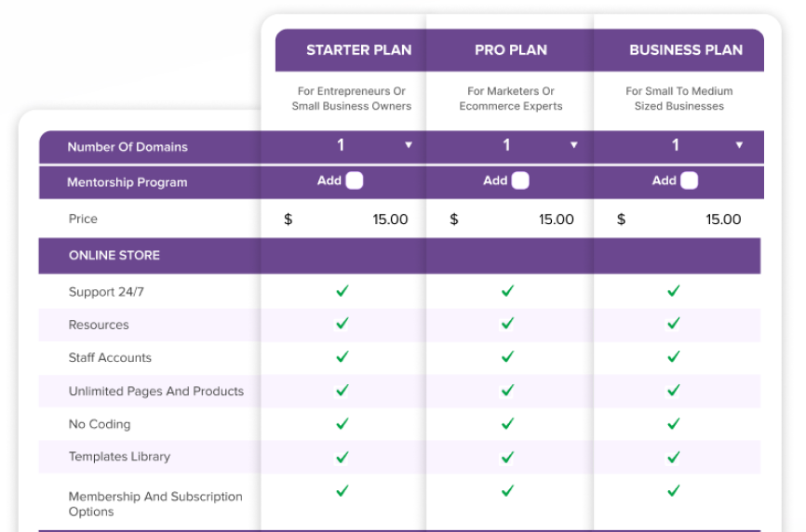Click Pro Plan dollar sign in Price row
Screen dimensions: 806x532
454,219
